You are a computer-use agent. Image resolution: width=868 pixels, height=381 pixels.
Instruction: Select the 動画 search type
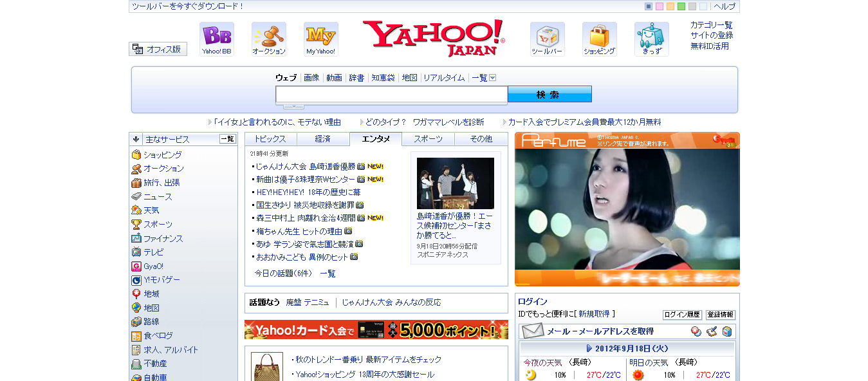pos(334,78)
